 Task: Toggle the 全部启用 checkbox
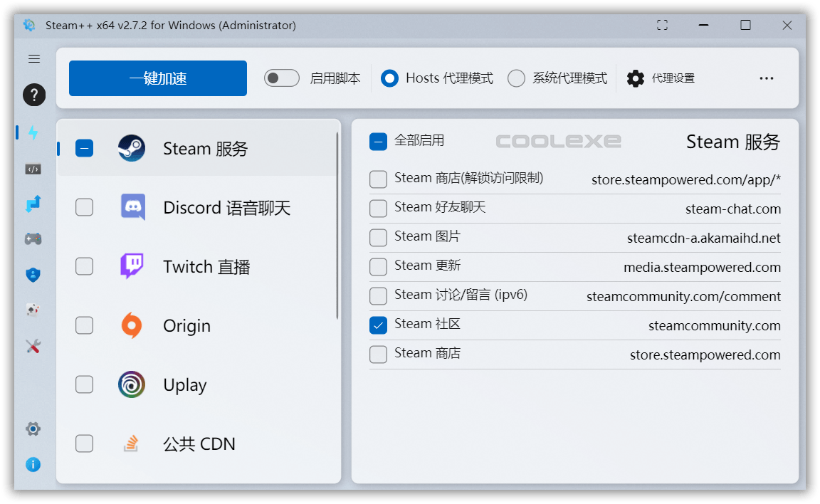(x=378, y=142)
